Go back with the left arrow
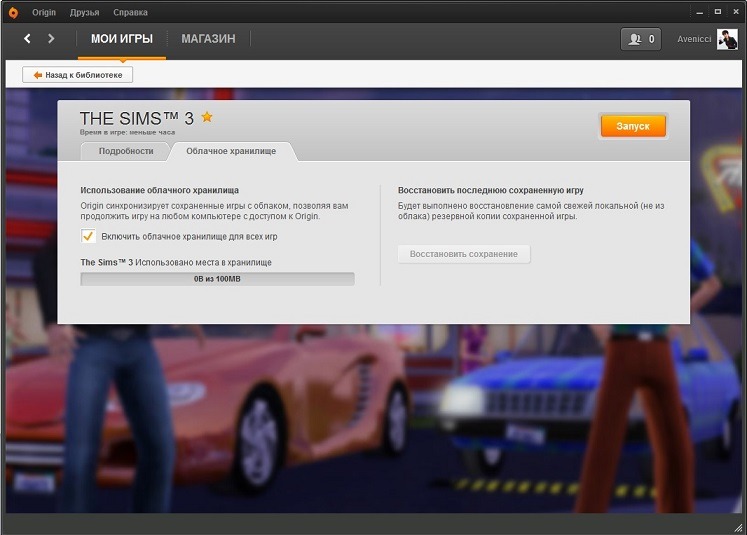Screen dimensions: 747x535 coord(27,39)
